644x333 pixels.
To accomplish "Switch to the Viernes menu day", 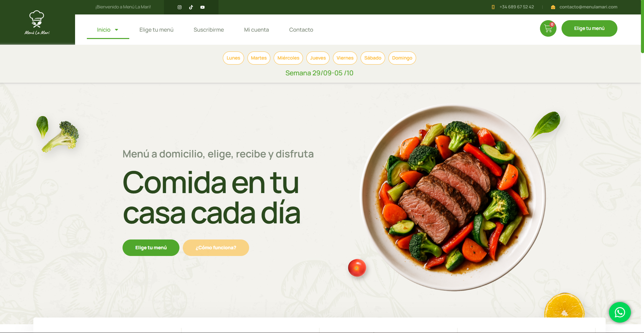I will [345, 58].
